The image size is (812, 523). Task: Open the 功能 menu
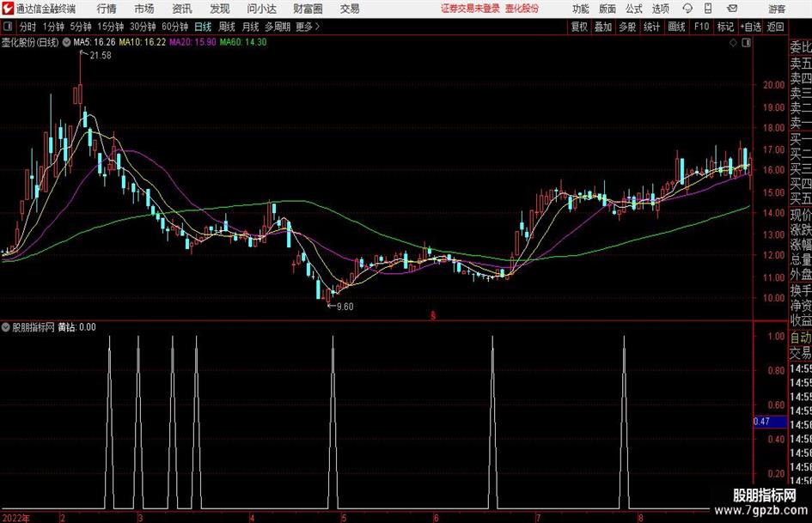580,9
